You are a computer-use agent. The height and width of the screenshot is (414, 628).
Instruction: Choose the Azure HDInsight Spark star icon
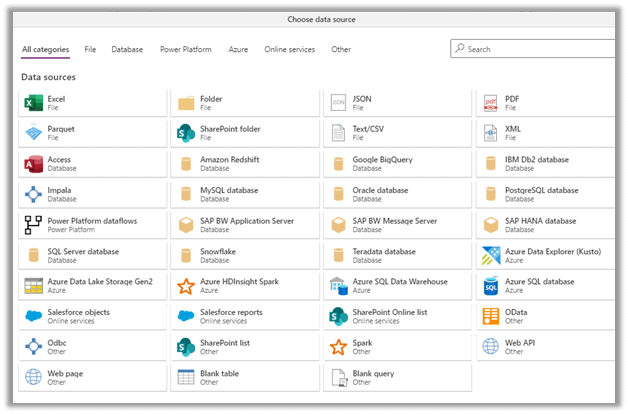(185, 286)
